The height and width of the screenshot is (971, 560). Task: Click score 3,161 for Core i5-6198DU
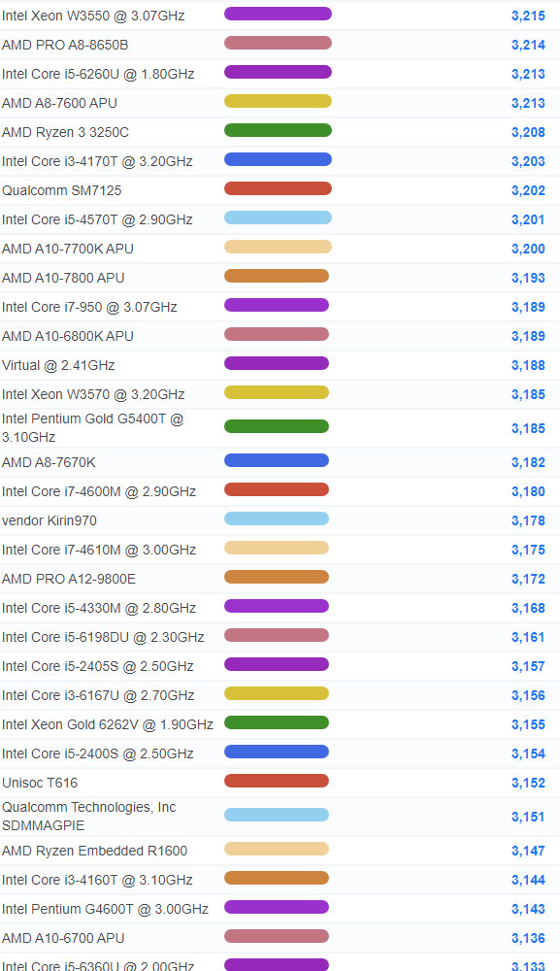[528, 637]
